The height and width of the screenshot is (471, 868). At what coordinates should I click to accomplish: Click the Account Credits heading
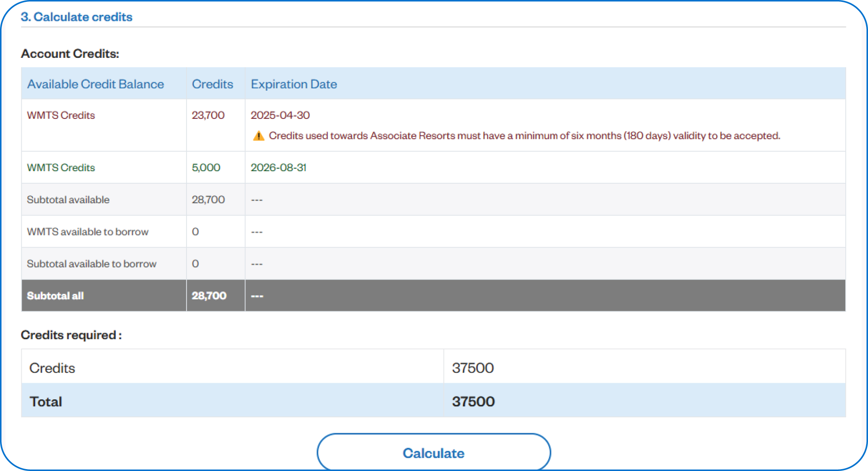(70, 53)
